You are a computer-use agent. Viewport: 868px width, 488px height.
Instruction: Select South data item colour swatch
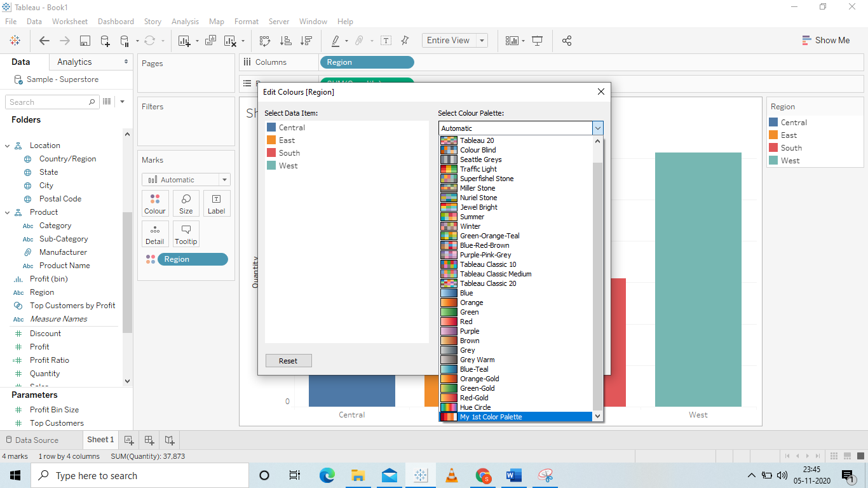(x=271, y=153)
